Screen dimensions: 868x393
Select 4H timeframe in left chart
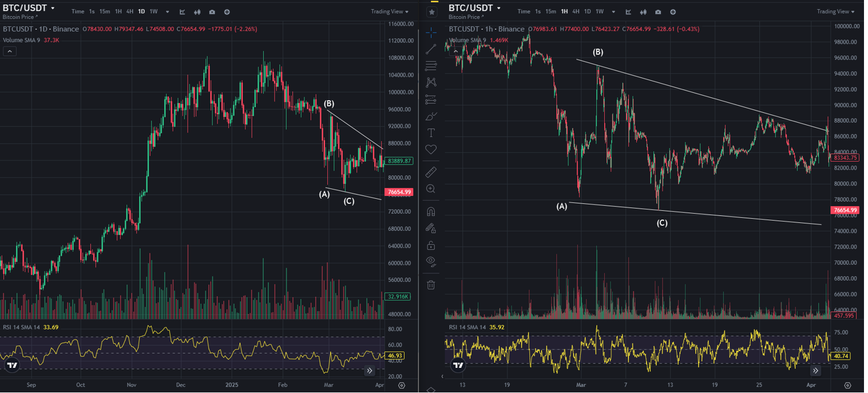[x=130, y=11]
